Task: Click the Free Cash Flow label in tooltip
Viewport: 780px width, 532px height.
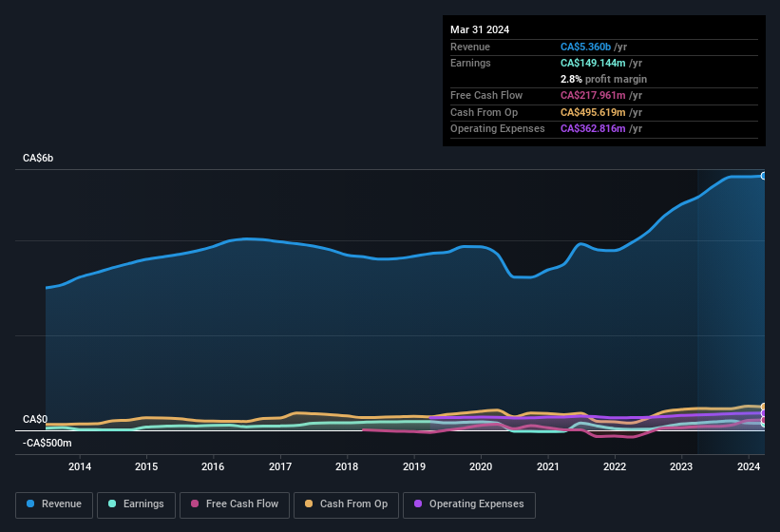Action: [486, 95]
